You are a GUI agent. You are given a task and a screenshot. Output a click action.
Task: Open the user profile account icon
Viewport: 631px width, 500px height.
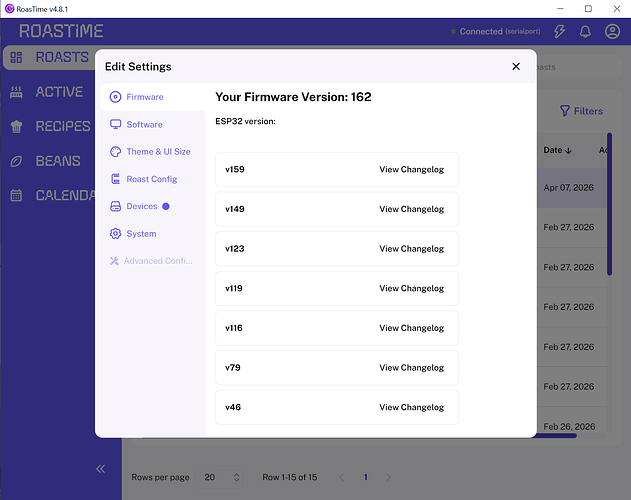pyautogui.click(x=612, y=32)
